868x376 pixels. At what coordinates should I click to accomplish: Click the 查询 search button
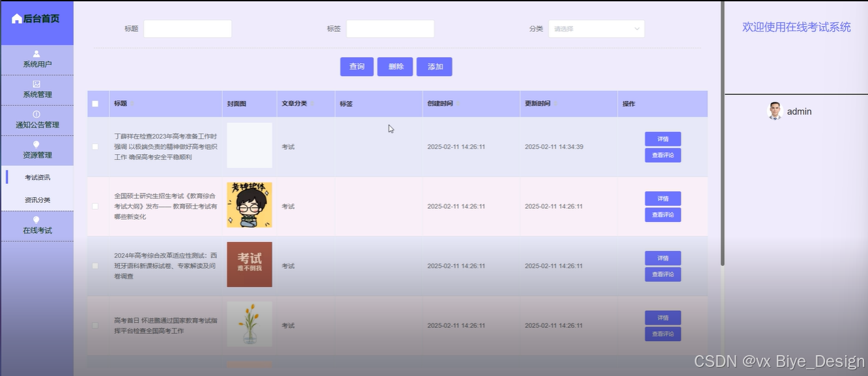click(357, 66)
